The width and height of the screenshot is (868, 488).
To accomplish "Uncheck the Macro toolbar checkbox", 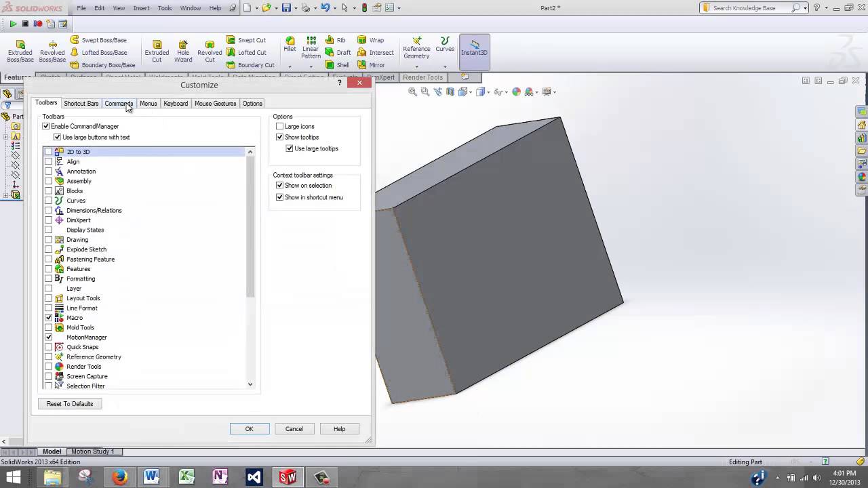I will coord(49,317).
